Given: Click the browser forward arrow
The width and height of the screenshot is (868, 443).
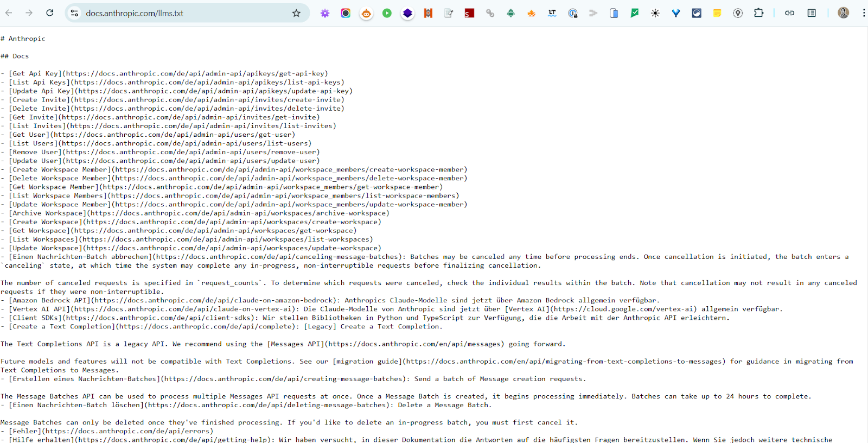Looking at the screenshot, I should [x=29, y=13].
